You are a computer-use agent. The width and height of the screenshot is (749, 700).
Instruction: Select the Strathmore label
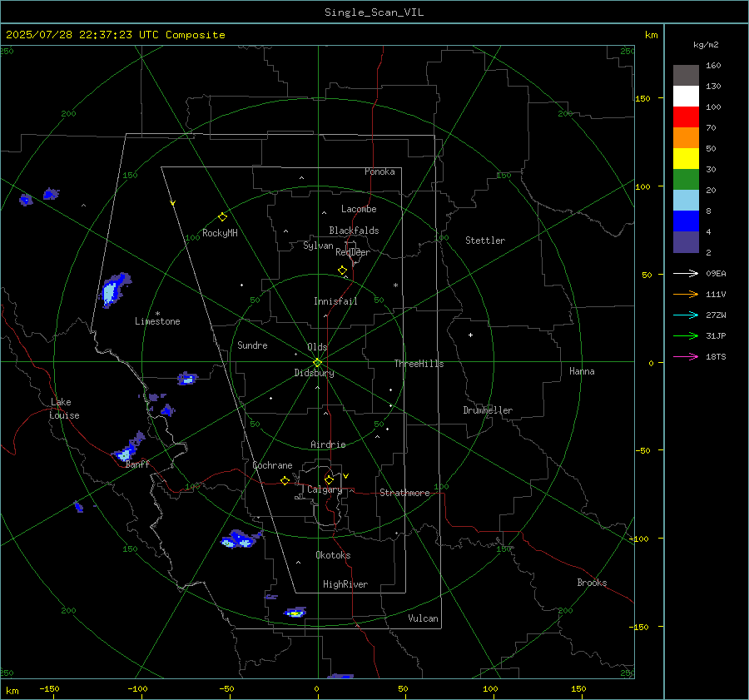(x=404, y=493)
